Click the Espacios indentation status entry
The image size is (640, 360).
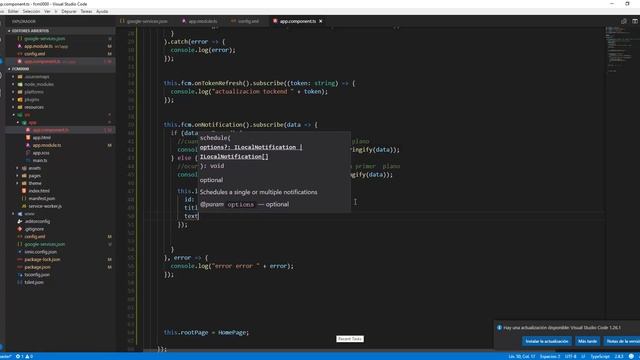(x=550, y=357)
